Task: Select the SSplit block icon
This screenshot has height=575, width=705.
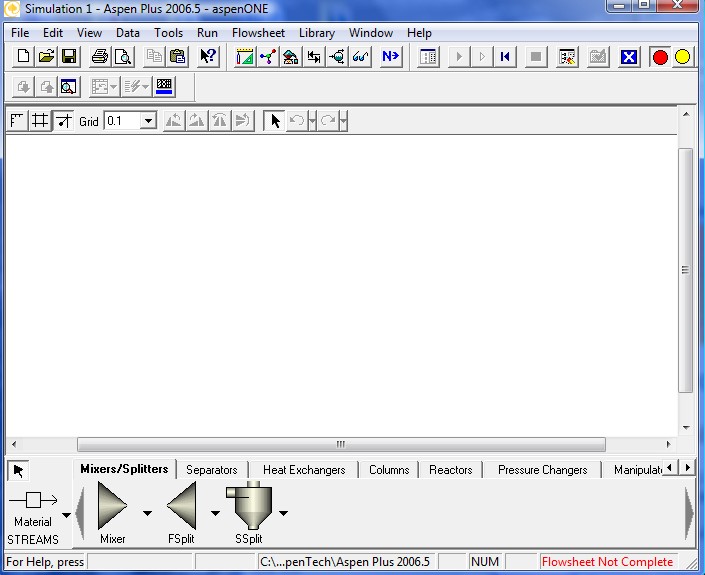Action: coord(250,505)
